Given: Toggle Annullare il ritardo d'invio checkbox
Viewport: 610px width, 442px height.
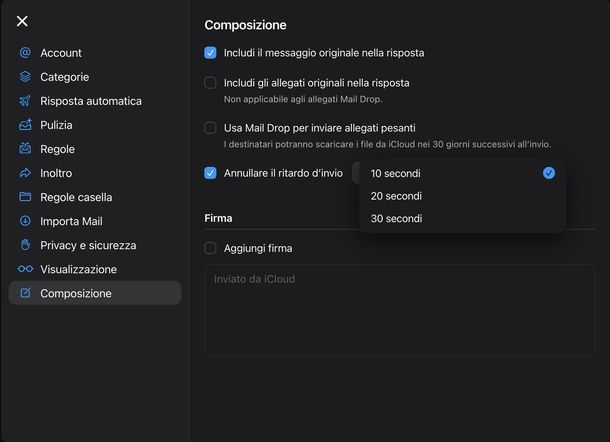Looking at the screenshot, I should [210, 173].
